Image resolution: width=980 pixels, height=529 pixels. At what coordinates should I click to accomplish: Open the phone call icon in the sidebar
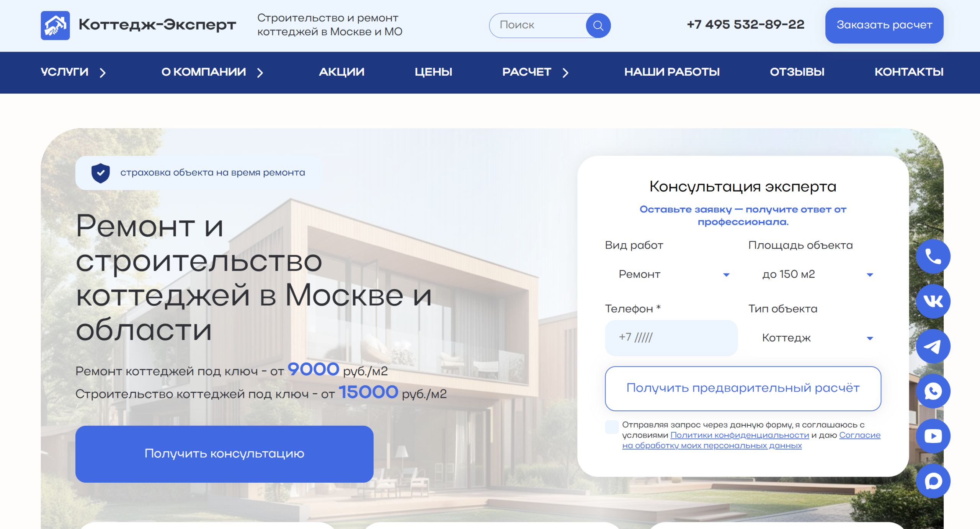[x=933, y=256]
